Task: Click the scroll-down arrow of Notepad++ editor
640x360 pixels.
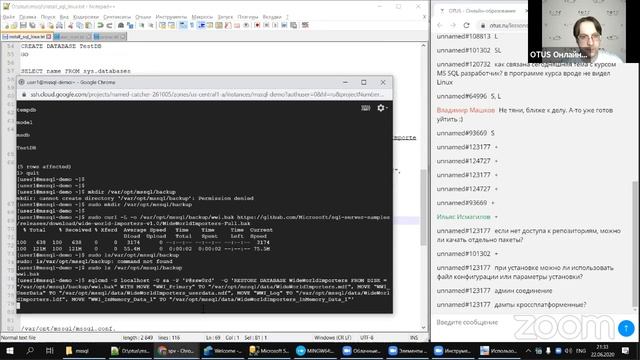Action: pos(423,327)
